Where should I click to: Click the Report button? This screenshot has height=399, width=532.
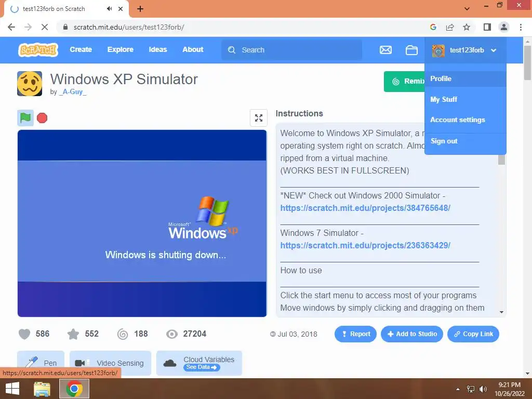(x=355, y=334)
